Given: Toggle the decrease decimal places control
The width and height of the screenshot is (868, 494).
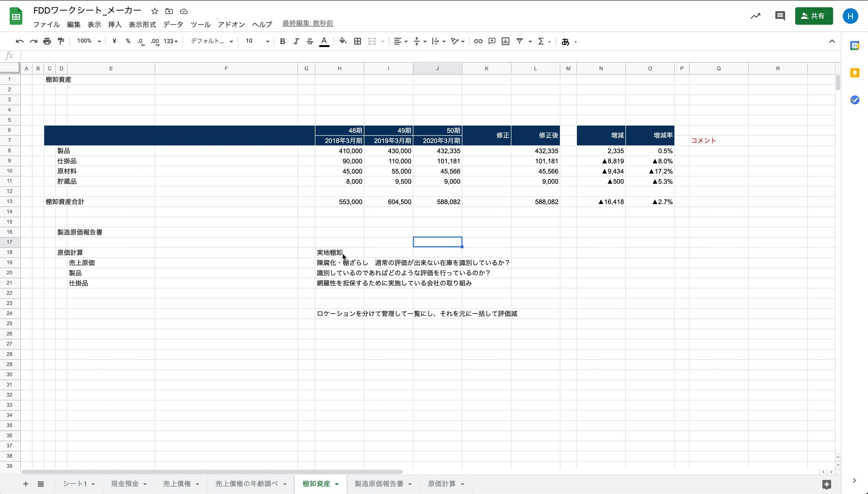Looking at the screenshot, I should 141,41.
